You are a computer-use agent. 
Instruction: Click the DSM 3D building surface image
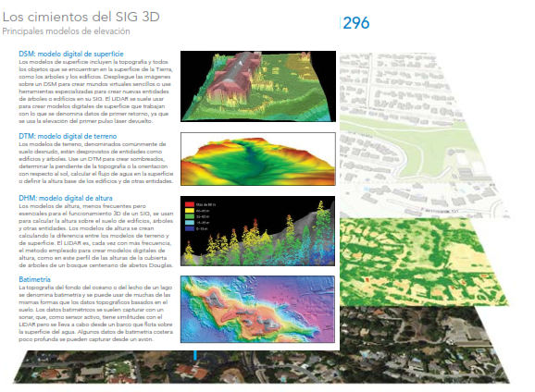(x=258, y=86)
